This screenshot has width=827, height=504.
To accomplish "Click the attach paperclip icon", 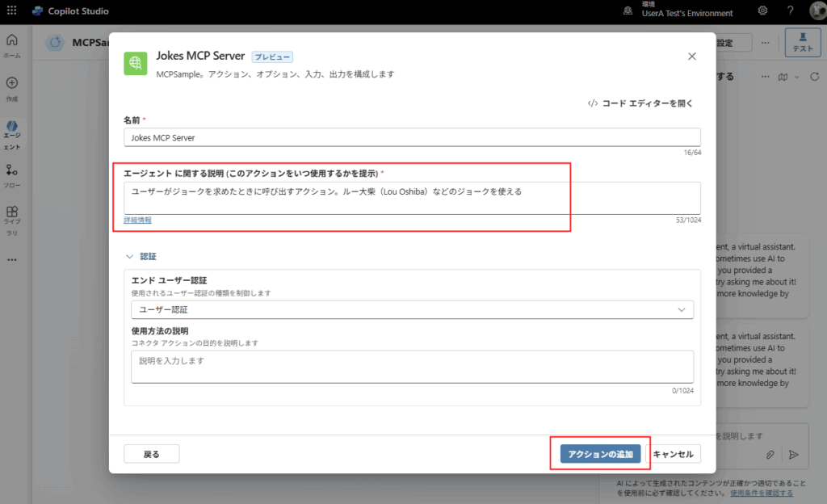I will [x=770, y=455].
